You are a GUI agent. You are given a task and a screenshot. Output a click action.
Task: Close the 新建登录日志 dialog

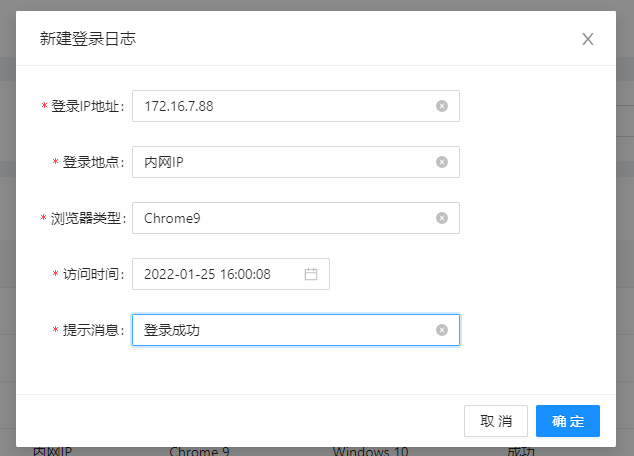click(x=588, y=39)
